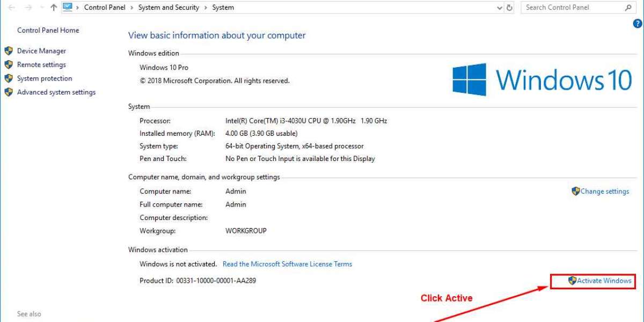The image size is (644, 322).
Task: Click the Forward navigation arrow
Action: pyautogui.click(x=27, y=8)
